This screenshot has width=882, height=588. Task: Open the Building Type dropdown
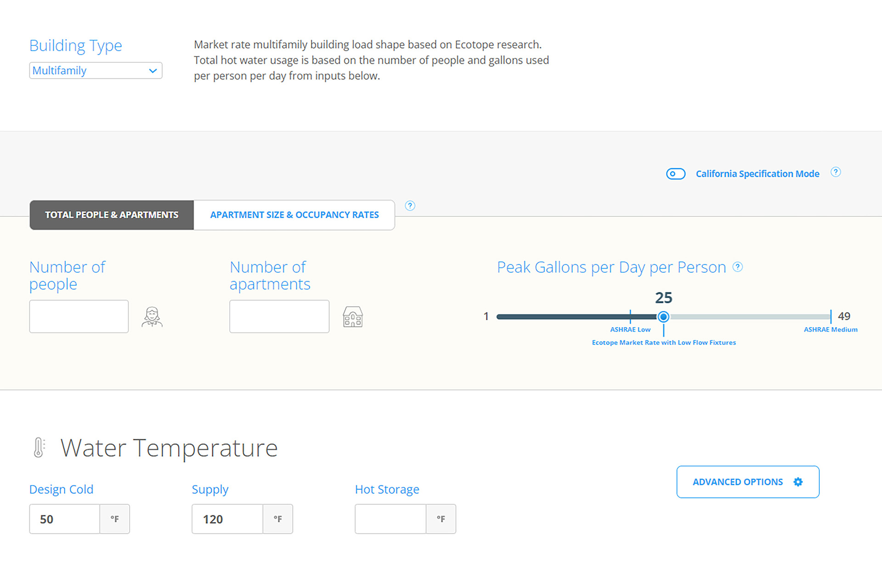pos(96,71)
